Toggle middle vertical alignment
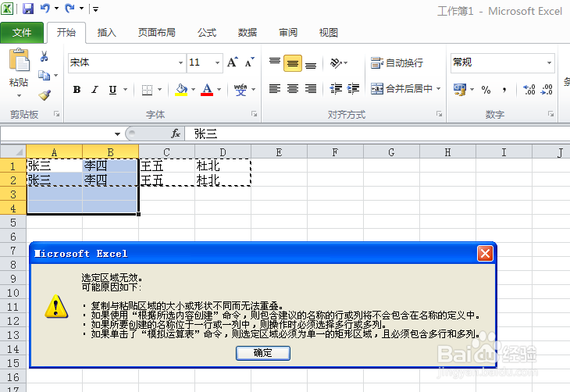This screenshot has width=570, height=392. pos(293,63)
